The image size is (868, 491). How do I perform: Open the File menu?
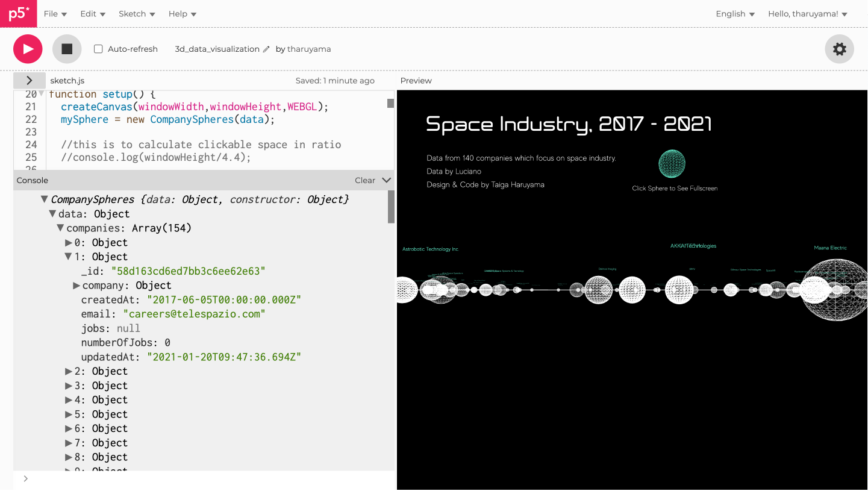(x=55, y=14)
